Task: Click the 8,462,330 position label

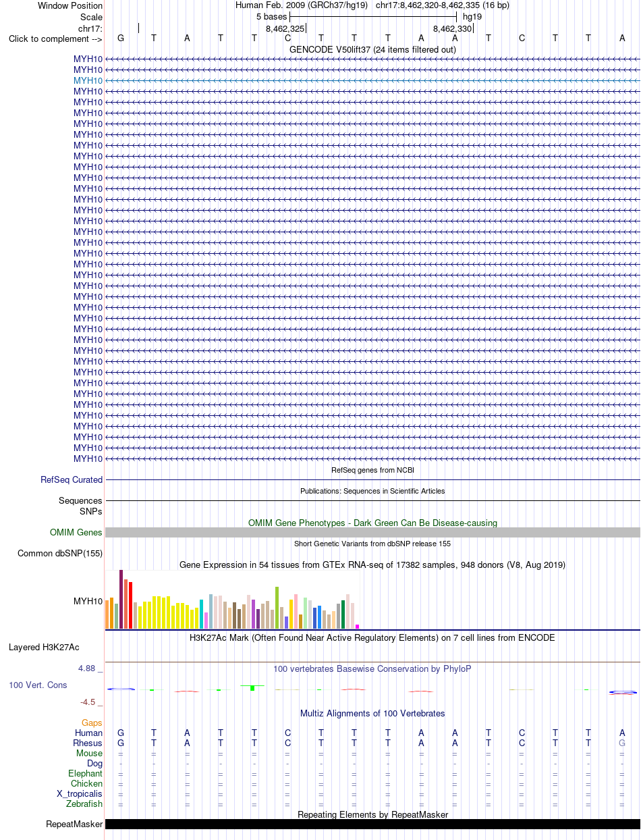Action: click(452, 28)
